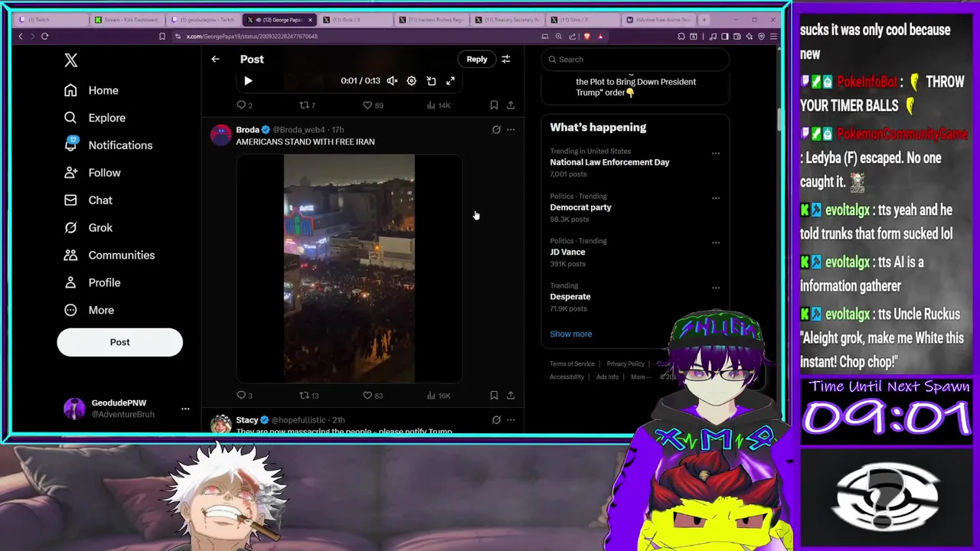The image size is (980, 551).
Task: Open the Accessibility footer link
Action: tap(567, 377)
